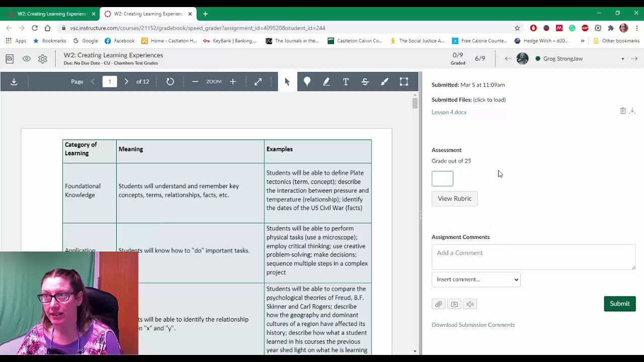Go to next student arrow
The height and width of the screenshot is (362, 644).
click(x=634, y=59)
